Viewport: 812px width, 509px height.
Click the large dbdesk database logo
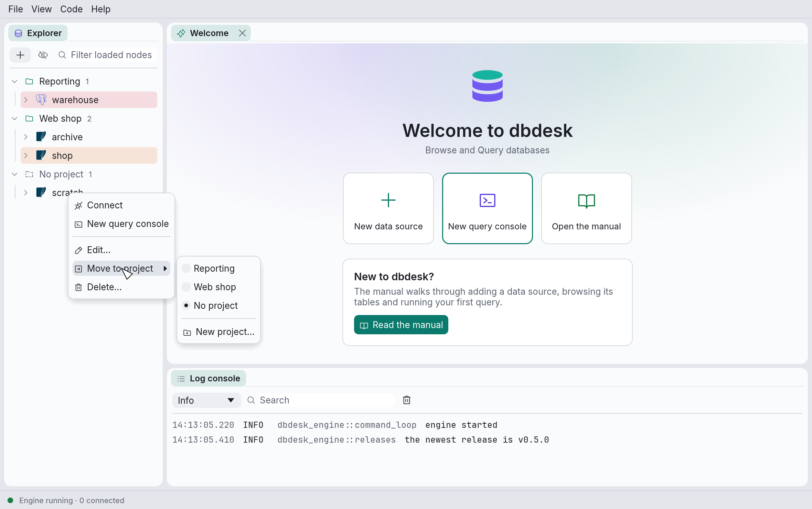click(x=488, y=86)
